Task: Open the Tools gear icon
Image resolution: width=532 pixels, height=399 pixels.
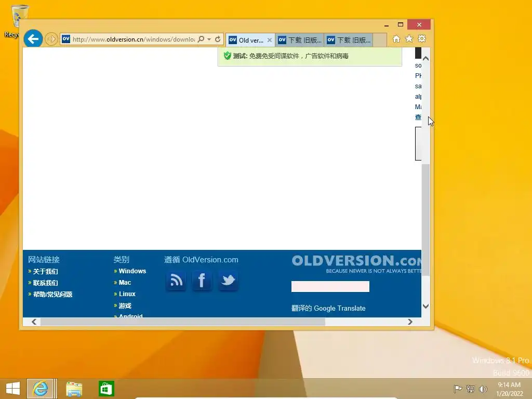Action: click(x=422, y=38)
